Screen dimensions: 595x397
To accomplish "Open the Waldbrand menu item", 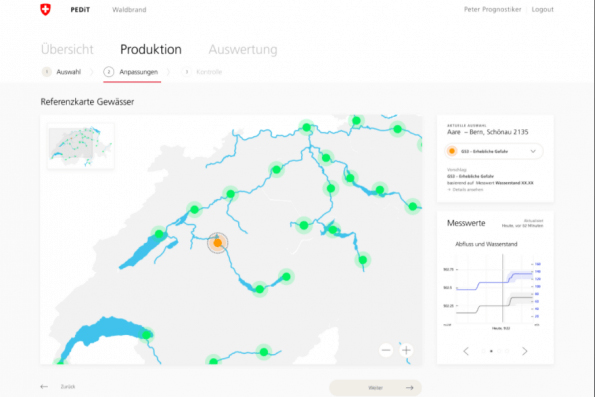I will [x=129, y=10].
